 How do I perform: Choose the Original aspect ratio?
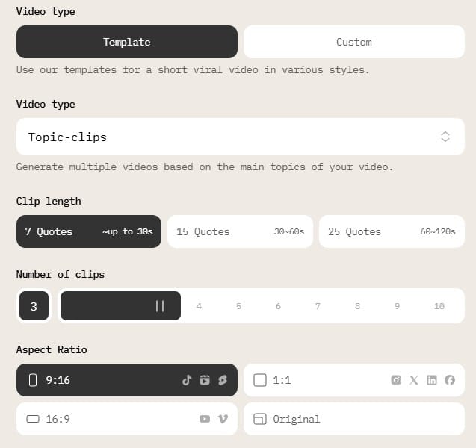(x=354, y=419)
